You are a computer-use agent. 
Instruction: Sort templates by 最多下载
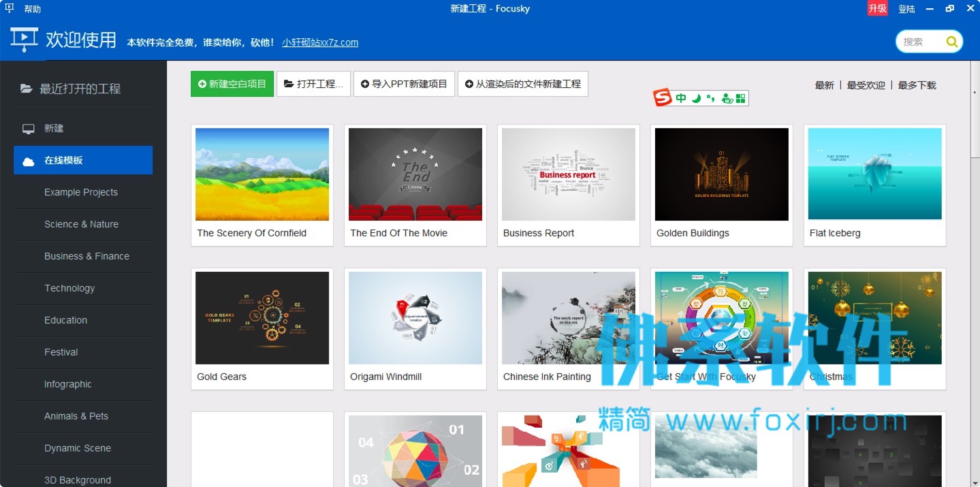(x=917, y=85)
